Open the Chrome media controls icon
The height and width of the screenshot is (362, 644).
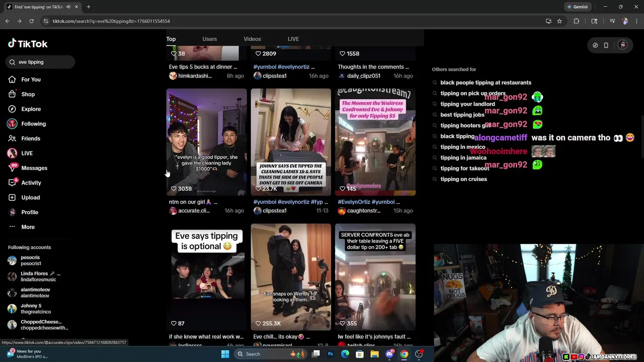point(612,21)
